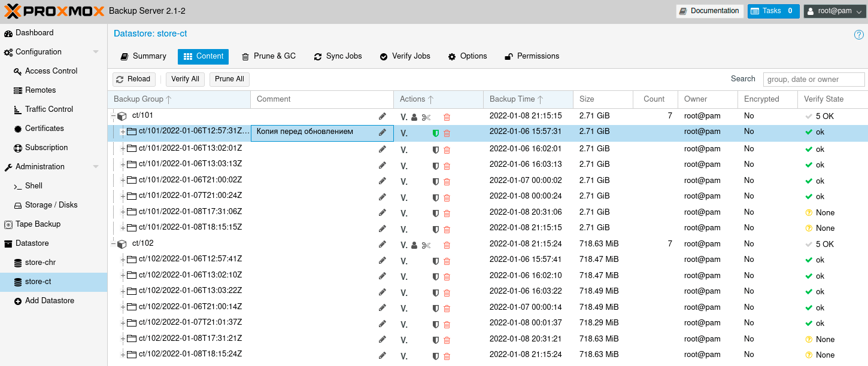Click the red trash icon for ct/101 group
The image size is (868, 366).
click(447, 117)
